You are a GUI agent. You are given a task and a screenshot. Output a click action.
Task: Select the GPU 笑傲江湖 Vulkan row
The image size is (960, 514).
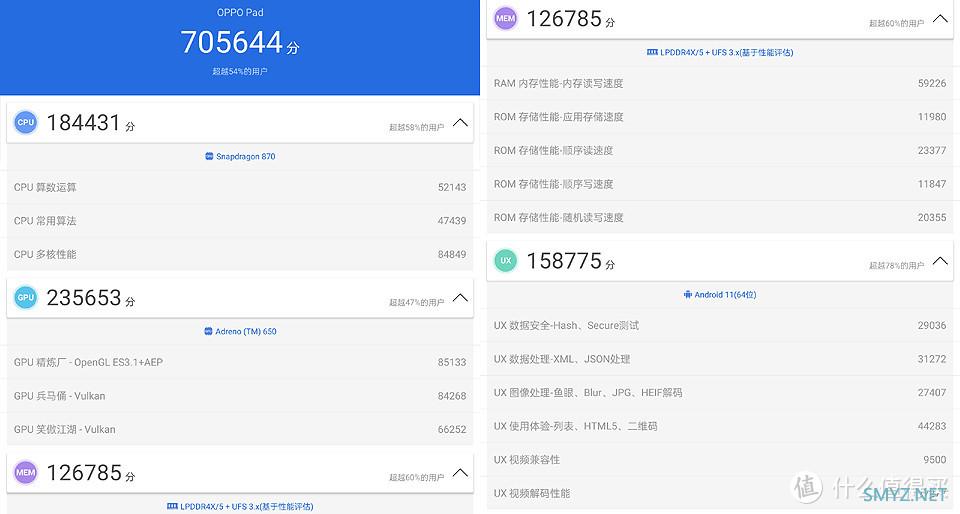tap(240, 430)
